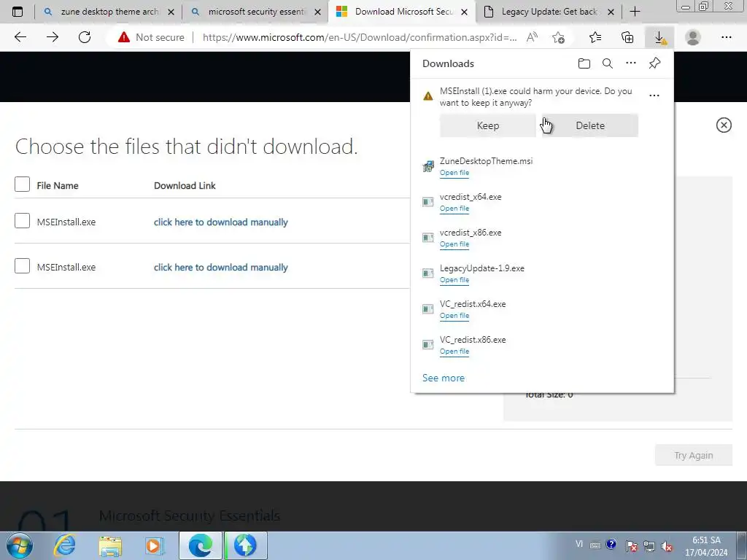
Task: Check the second MSEInstall.exe checkbox
Action: 22,265
